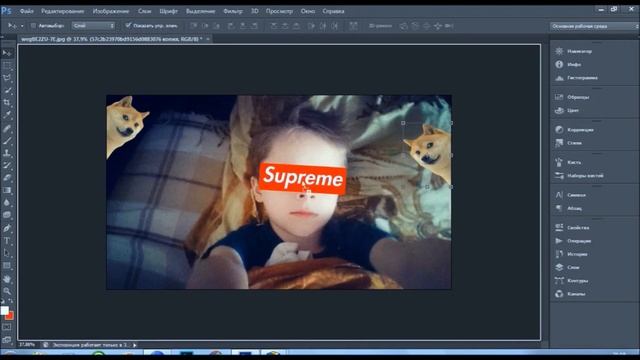640x360 pixels.
Task: Open the Навигатор panel
Action: (573, 51)
